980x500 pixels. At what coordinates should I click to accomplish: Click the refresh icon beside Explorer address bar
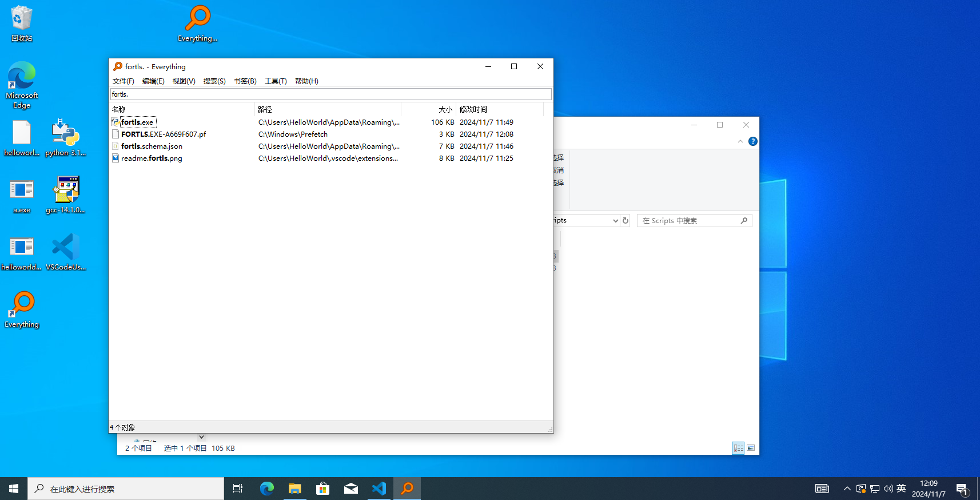pyautogui.click(x=626, y=221)
